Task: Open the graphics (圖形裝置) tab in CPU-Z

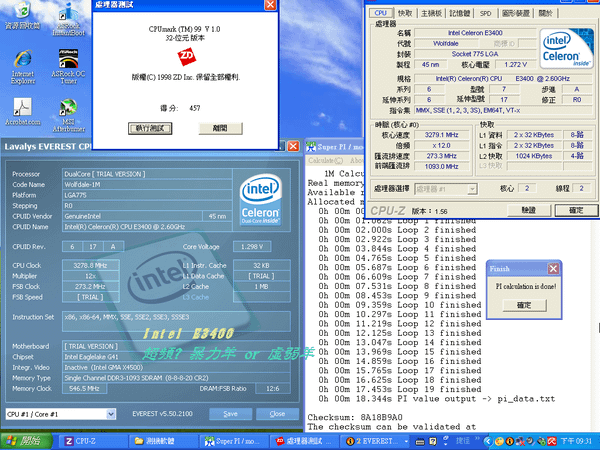Action: 516,13
